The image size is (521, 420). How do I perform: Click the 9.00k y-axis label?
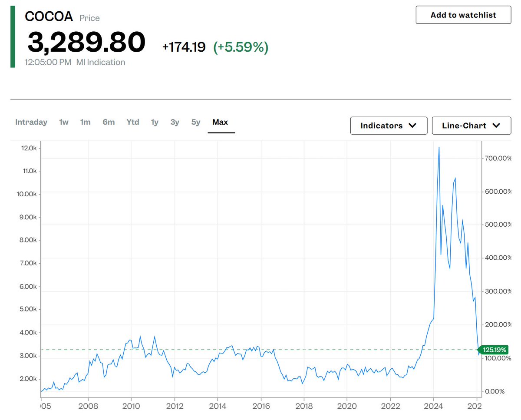(x=28, y=217)
